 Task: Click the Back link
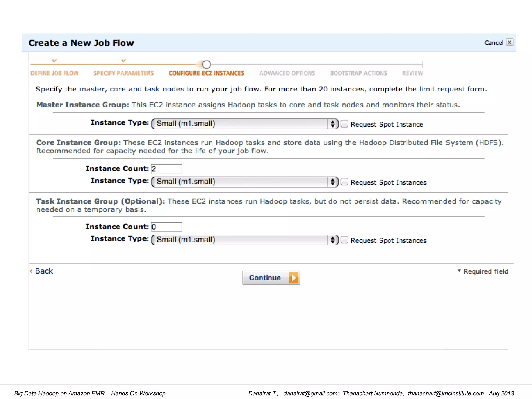click(x=44, y=271)
